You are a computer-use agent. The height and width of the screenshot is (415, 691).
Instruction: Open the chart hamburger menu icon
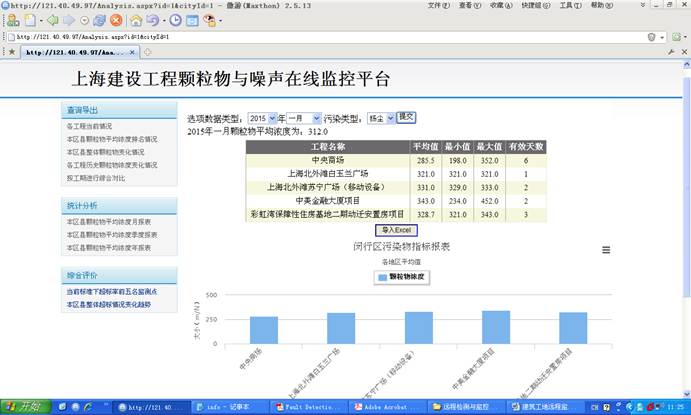click(605, 251)
